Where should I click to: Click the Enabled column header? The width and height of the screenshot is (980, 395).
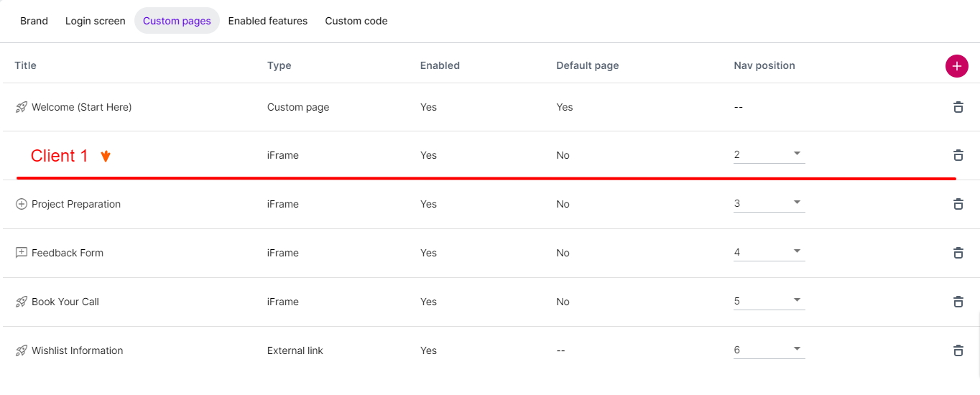440,65
